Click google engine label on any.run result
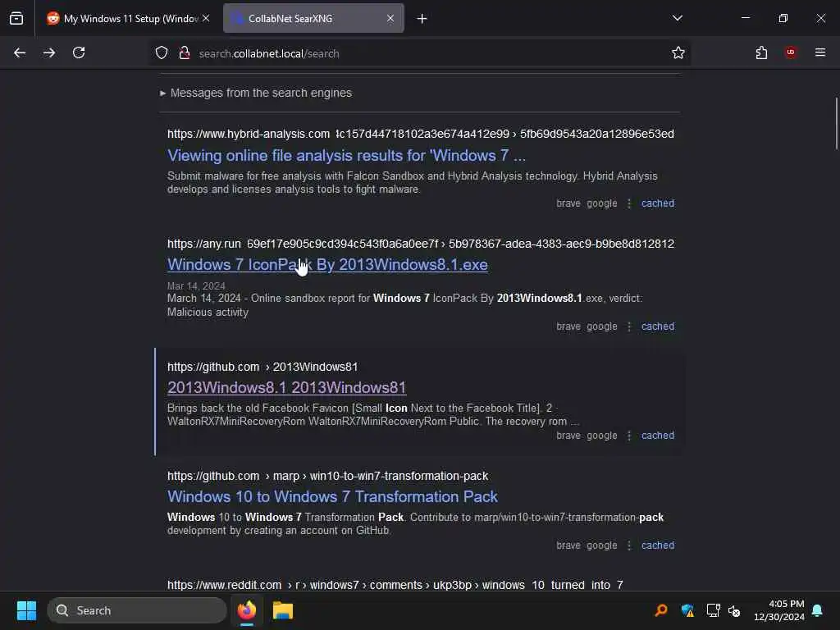The image size is (840, 630). pyautogui.click(x=602, y=326)
